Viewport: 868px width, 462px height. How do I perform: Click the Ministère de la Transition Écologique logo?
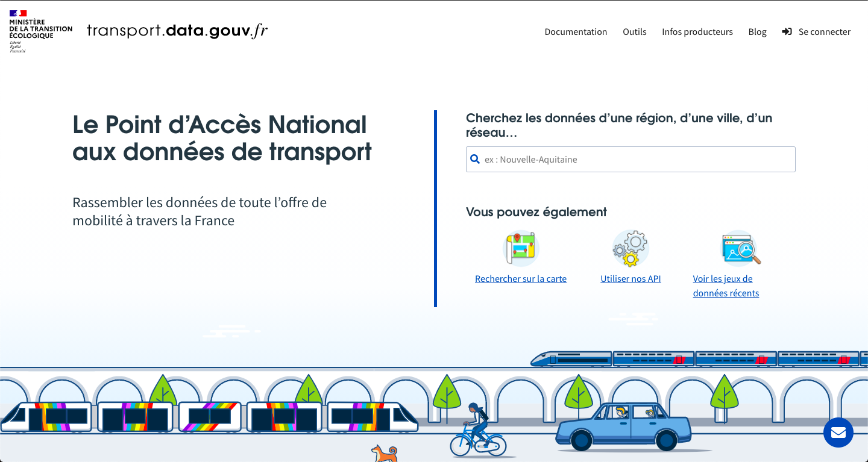click(40, 31)
